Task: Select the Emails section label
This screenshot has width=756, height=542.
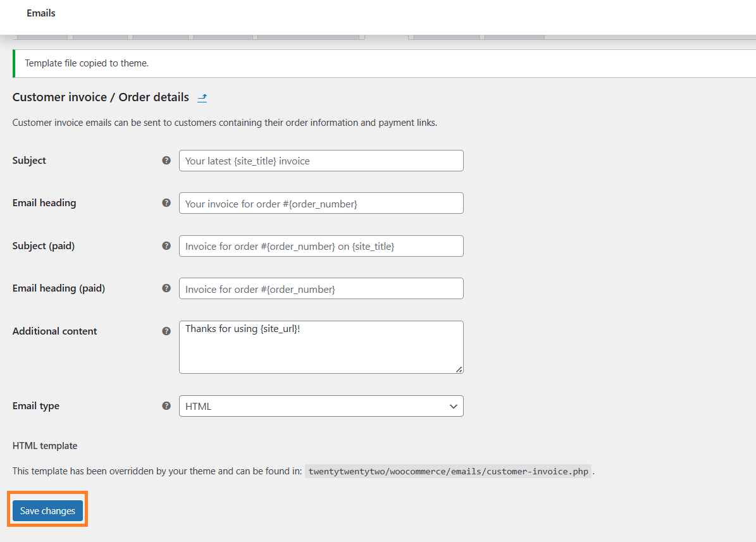Action: coord(41,13)
